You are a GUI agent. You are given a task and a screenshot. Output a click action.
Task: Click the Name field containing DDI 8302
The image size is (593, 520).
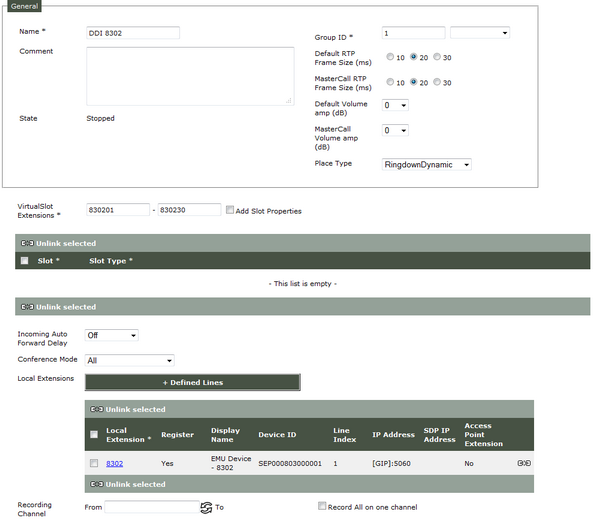pos(133,33)
